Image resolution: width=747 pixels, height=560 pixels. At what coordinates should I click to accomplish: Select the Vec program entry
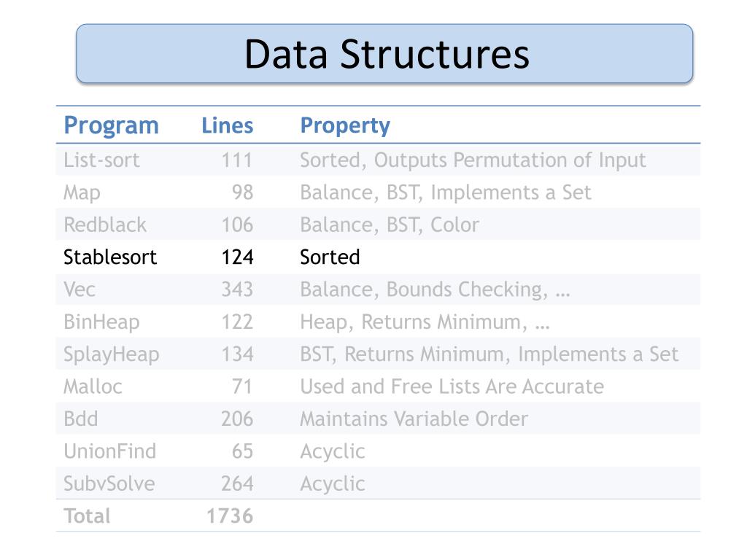coord(80,289)
